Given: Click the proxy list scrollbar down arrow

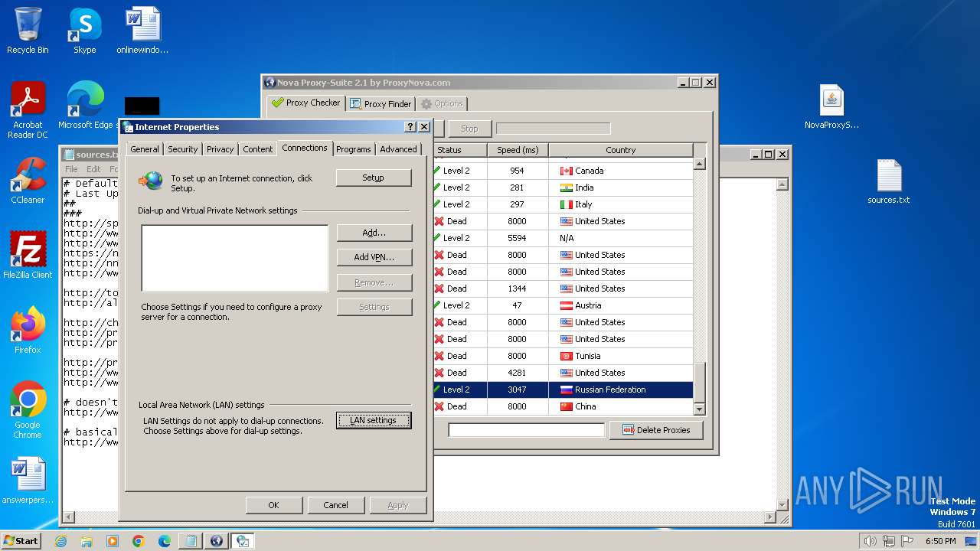Looking at the screenshot, I should 699,409.
